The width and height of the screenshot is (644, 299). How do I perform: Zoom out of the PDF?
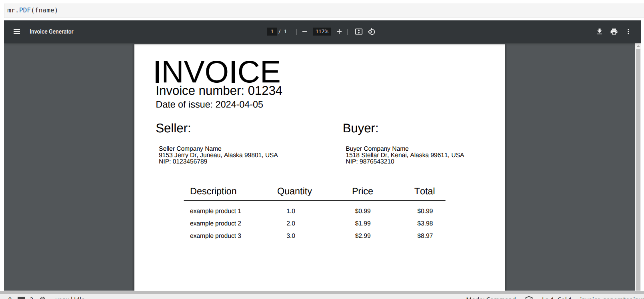click(x=305, y=32)
